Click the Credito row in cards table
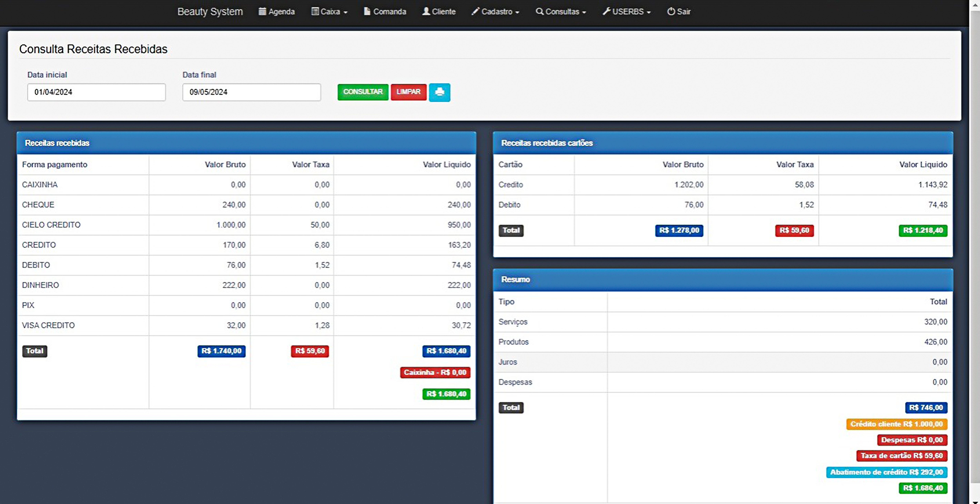980x504 pixels. coord(723,185)
